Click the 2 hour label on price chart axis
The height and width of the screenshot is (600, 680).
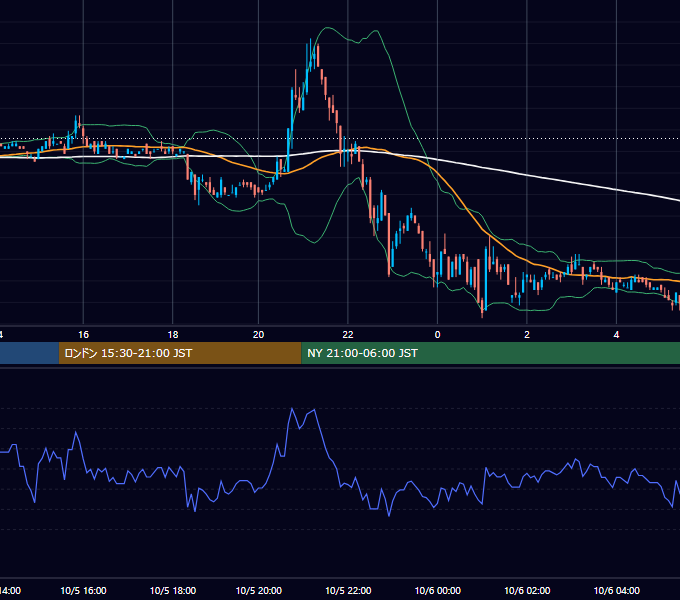pos(527,335)
